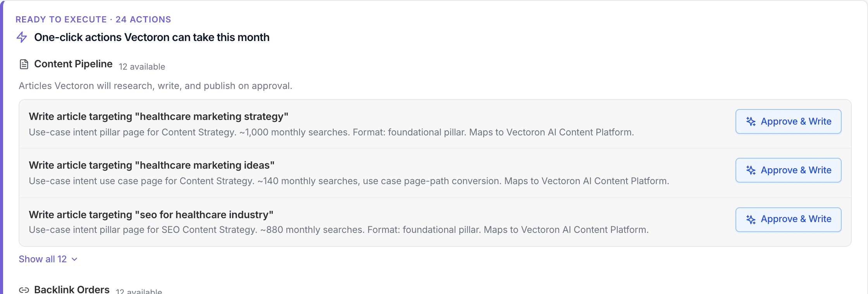
Task: Expand list using chevron next to Show all 12
Action: point(75,259)
